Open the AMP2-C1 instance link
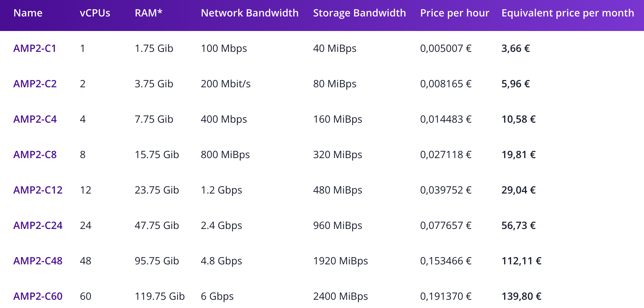This screenshot has width=644, height=308. tap(35, 48)
